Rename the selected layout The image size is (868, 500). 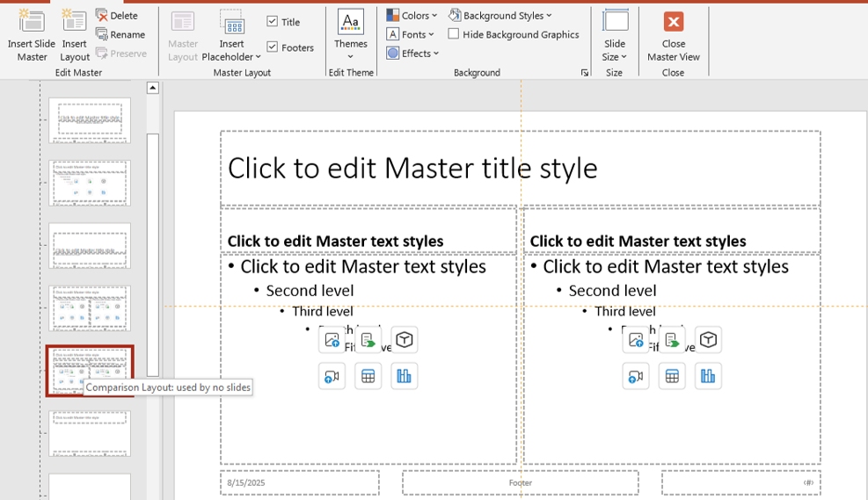click(120, 34)
